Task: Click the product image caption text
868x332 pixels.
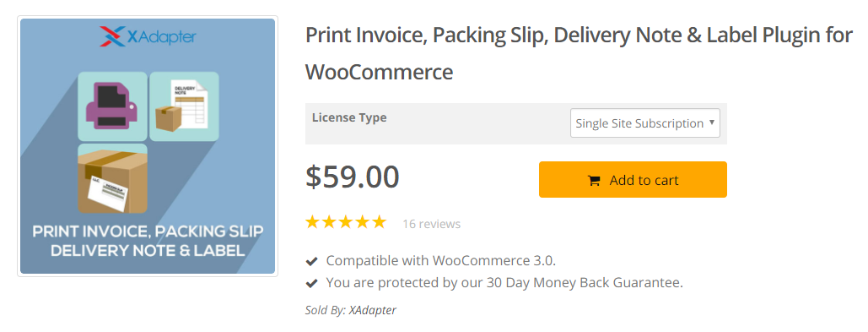Action: click(x=148, y=241)
